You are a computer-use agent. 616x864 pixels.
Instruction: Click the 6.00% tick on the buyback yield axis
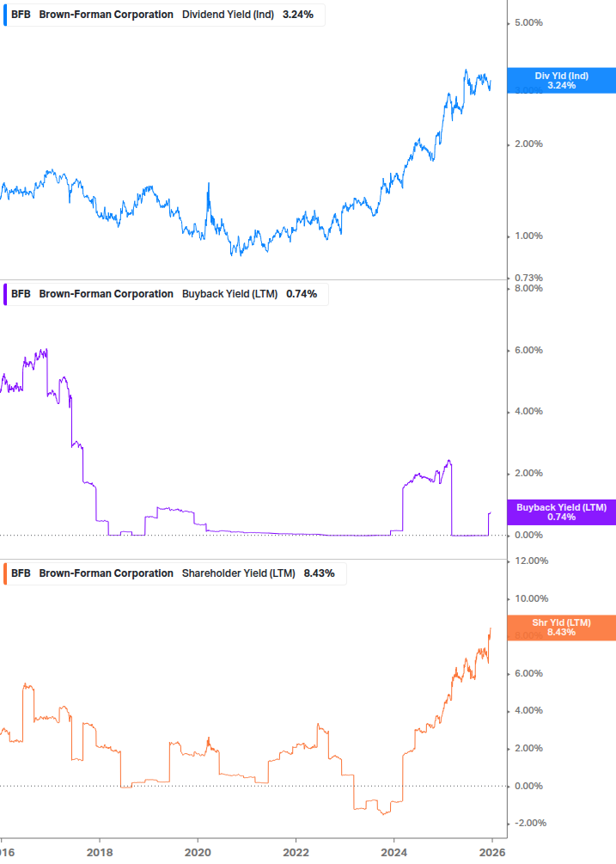pos(528,350)
